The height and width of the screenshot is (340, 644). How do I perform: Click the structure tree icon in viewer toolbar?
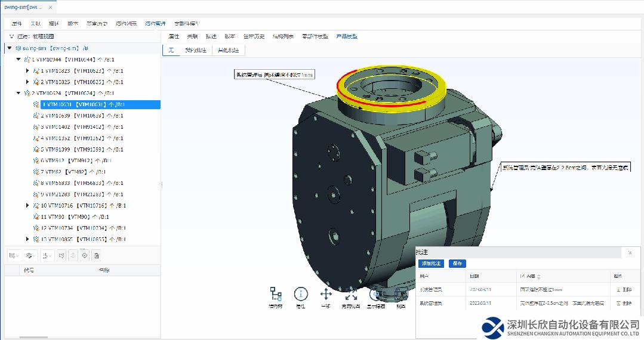(275, 293)
